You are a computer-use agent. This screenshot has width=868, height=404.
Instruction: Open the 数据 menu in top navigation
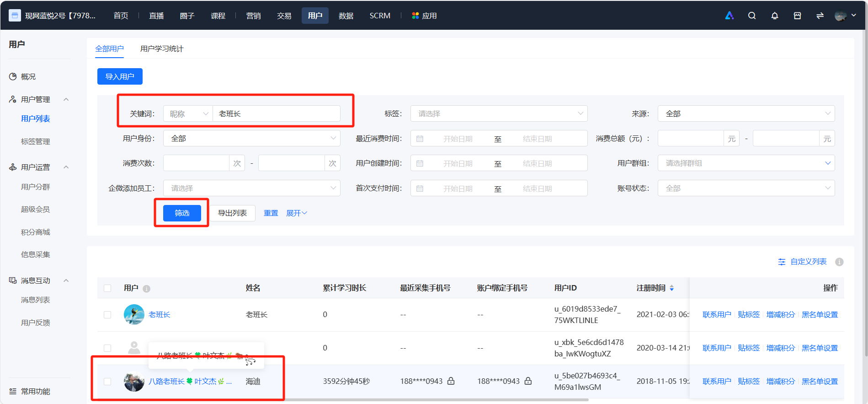[346, 16]
